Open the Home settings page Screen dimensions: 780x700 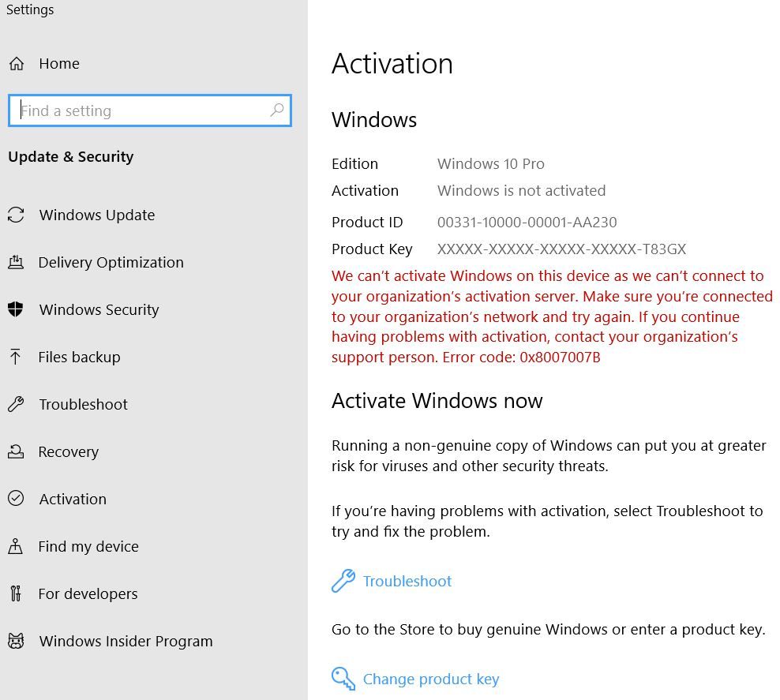(59, 64)
